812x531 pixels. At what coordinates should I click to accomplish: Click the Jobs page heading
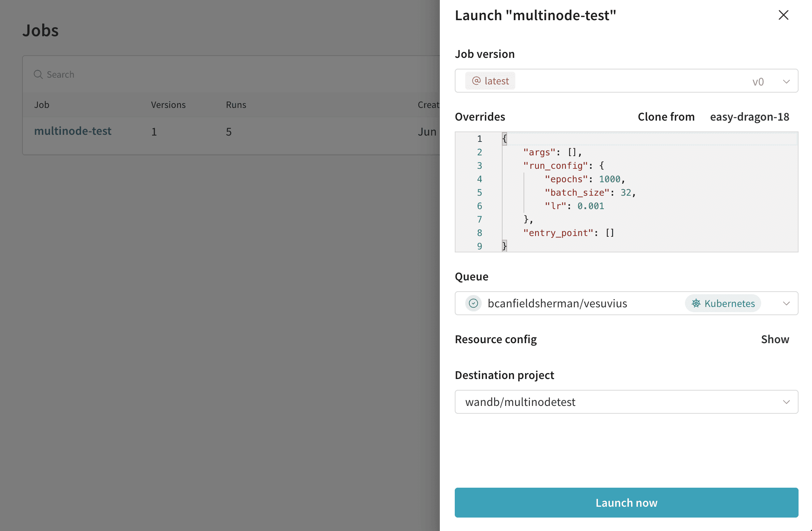tap(40, 30)
